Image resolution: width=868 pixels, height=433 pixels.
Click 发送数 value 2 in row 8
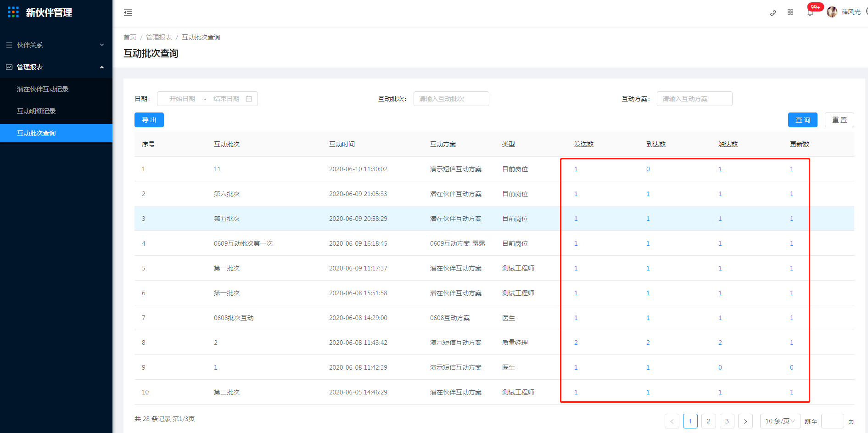(576, 343)
